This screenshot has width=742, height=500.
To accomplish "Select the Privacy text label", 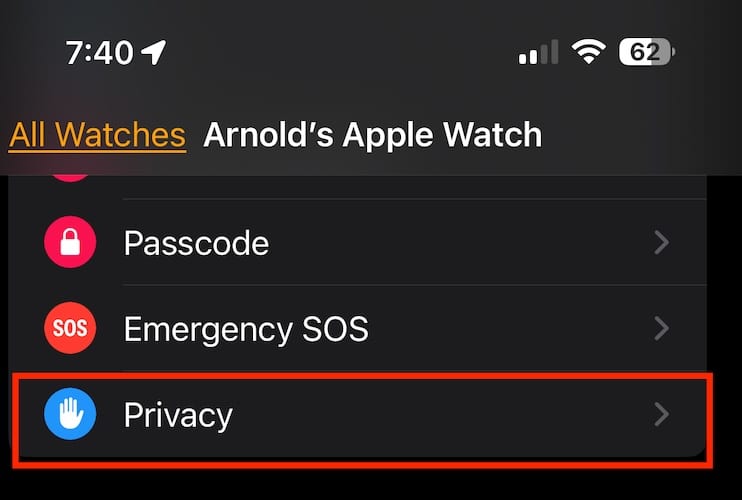I will pos(178,414).
